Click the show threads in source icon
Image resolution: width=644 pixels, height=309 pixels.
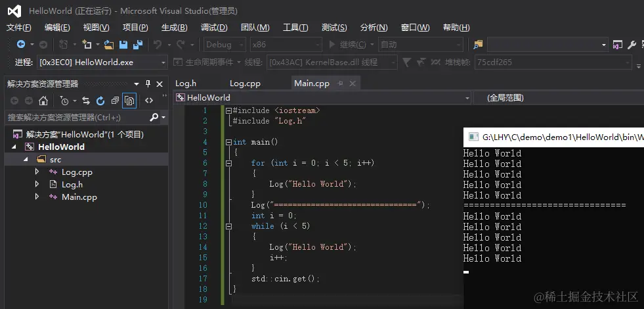coord(435,62)
